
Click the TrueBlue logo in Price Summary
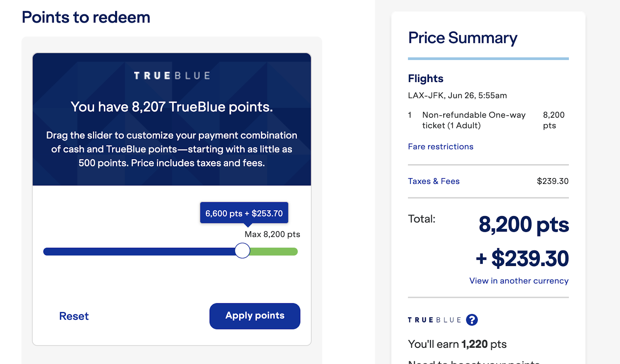point(434,320)
